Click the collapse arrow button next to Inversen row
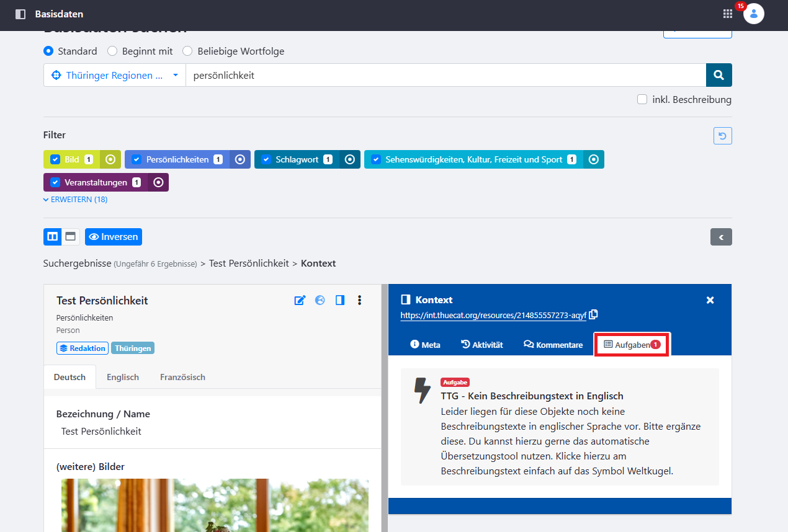Screen dimensions: 788x532 pyautogui.click(x=721, y=237)
